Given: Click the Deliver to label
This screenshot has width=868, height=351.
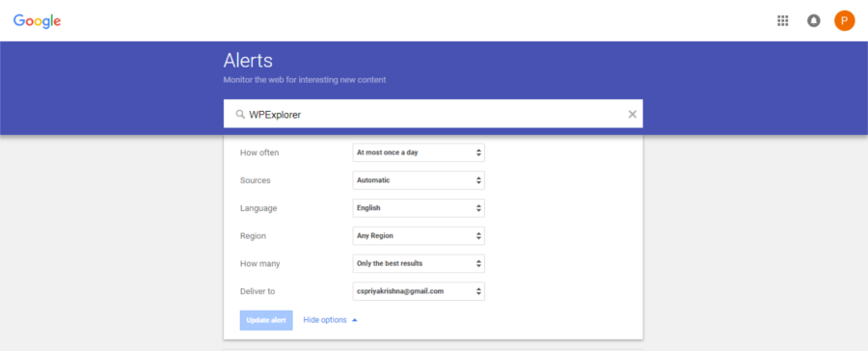Looking at the screenshot, I should pyautogui.click(x=258, y=291).
